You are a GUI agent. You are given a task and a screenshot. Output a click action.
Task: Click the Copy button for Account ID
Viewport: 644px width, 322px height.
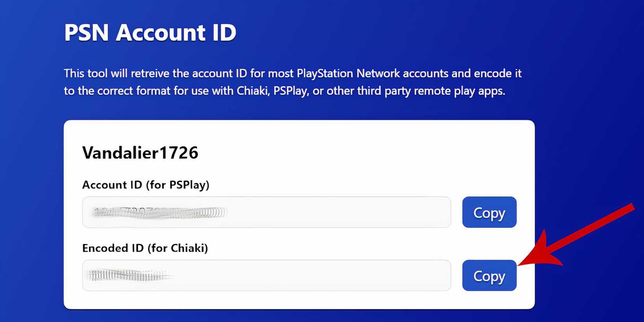tap(489, 212)
